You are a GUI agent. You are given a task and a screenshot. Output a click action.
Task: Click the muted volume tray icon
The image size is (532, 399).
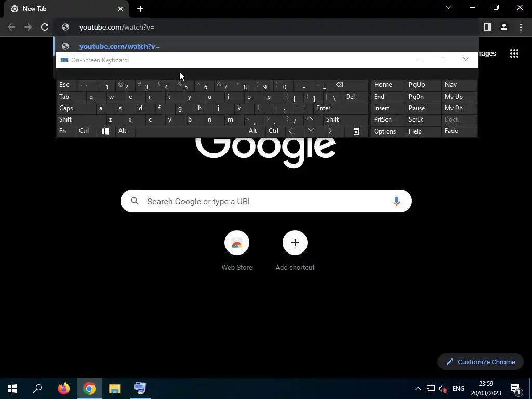[443, 389]
